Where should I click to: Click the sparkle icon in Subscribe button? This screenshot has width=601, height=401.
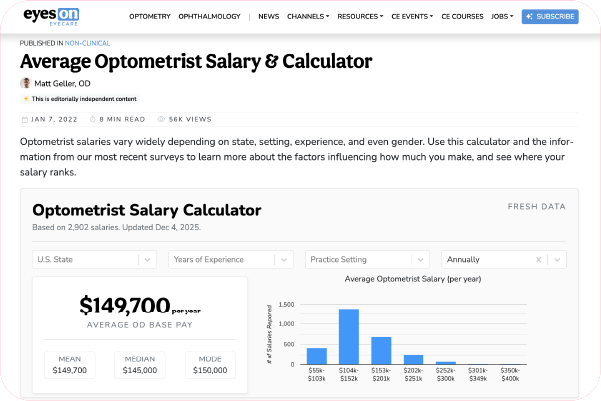[x=529, y=16]
